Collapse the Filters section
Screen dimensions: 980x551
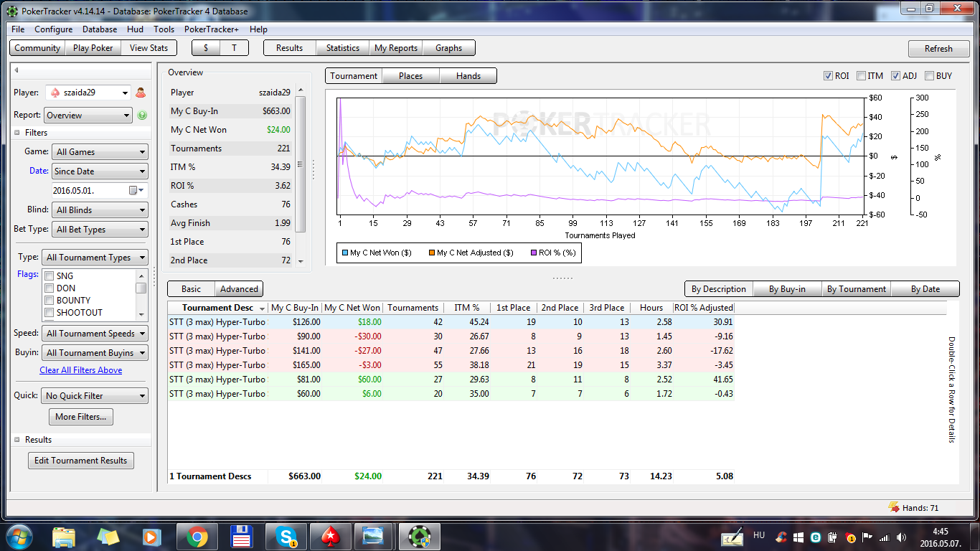(x=17, y=133)
